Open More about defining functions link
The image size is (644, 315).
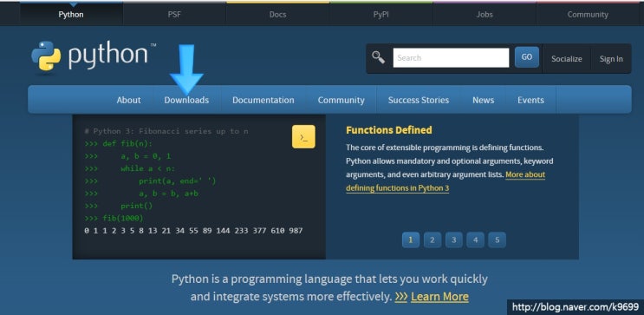(x=446, y=181)
